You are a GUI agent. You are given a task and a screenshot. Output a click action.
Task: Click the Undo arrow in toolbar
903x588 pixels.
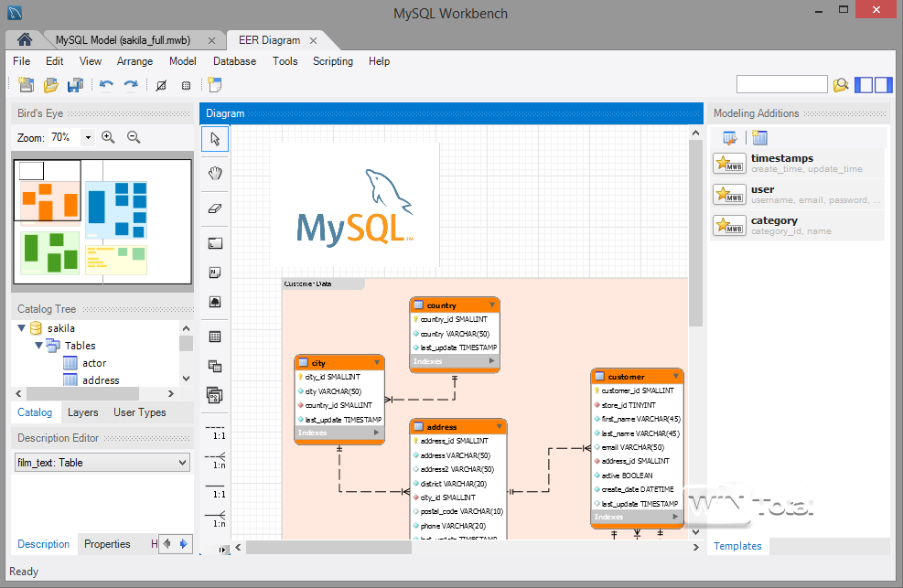(x=106, y=85)
